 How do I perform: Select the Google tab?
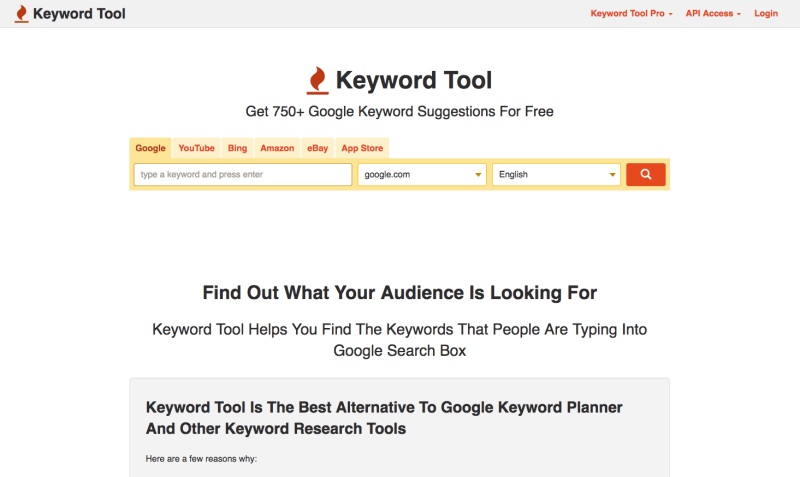tap(151, 148)
